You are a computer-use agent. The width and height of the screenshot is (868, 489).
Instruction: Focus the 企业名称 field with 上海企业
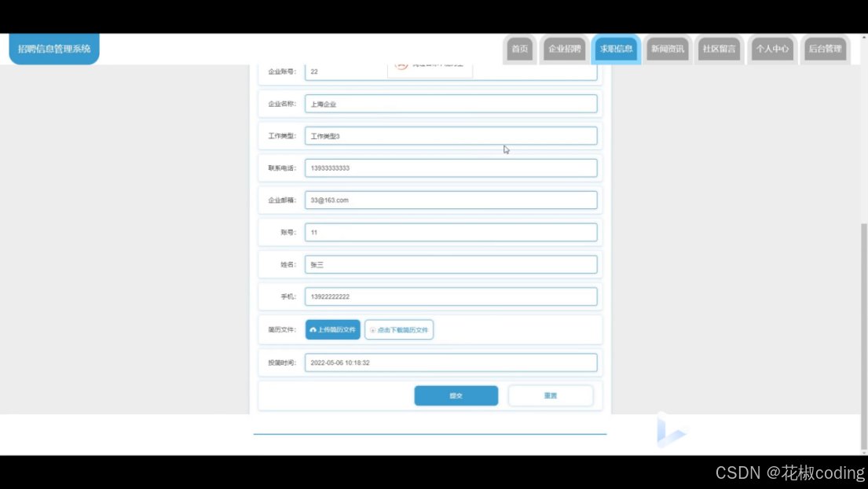(x=451, y=104)
